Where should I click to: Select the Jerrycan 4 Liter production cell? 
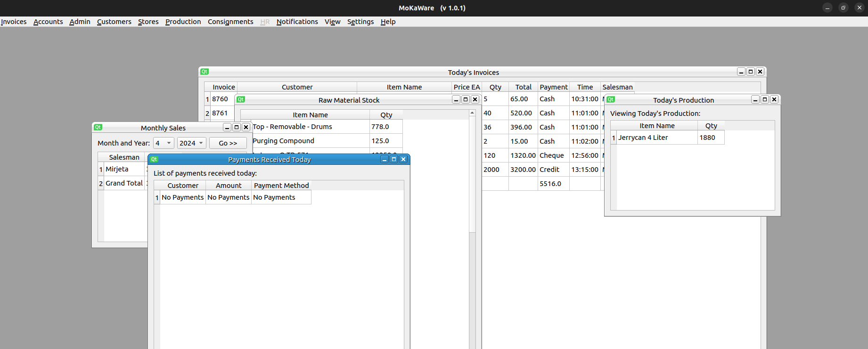tap(656, 138)
